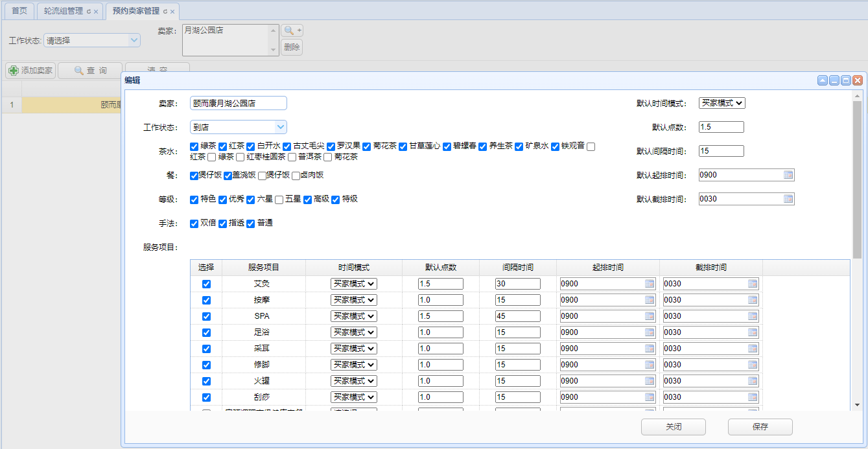This screenshot has width=868, height=449.
Task: Open 截排时间 picker icon in SPA row
Action: tap(753, 316)
